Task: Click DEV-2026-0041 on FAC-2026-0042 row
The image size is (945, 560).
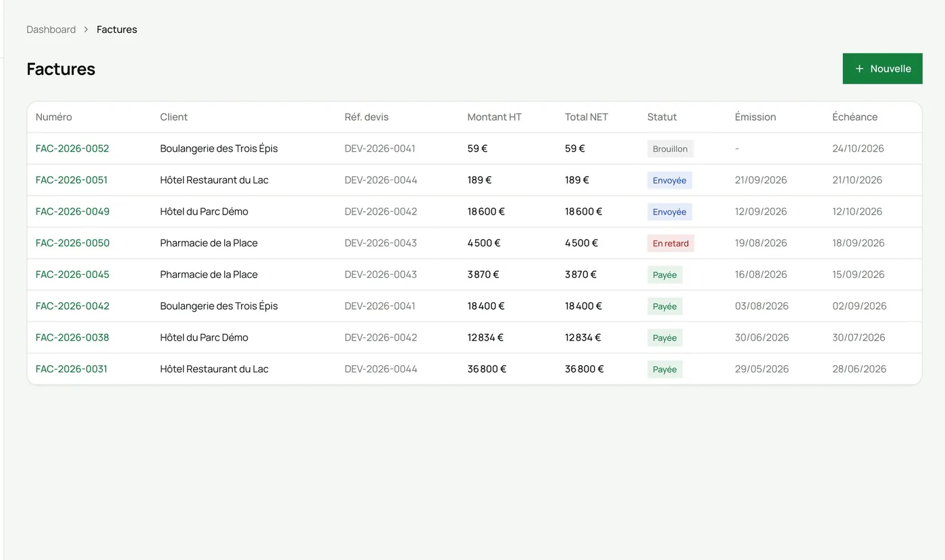Action: point(380,306)
